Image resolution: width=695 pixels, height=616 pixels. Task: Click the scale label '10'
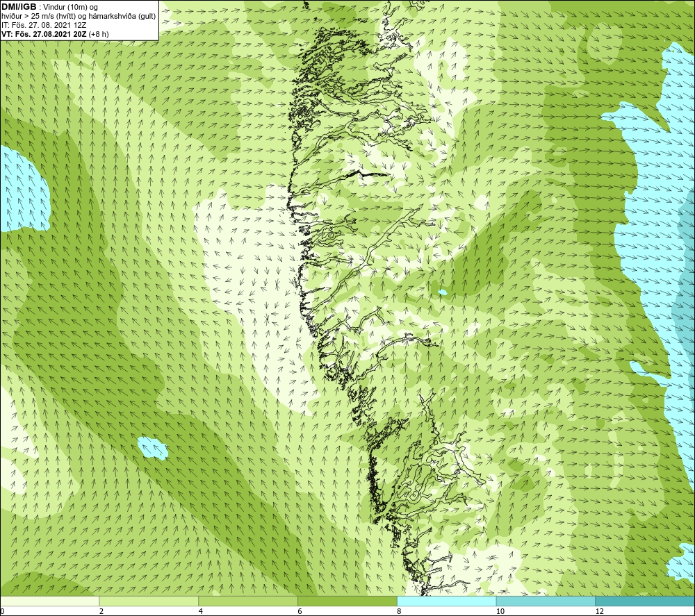[500, 611]
